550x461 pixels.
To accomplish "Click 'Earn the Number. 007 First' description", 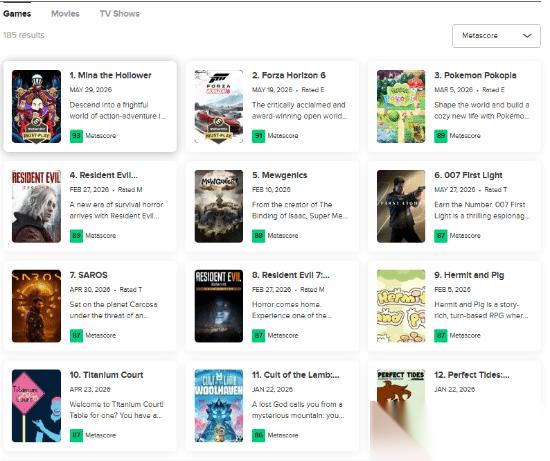I will click(x=479, y=205).
